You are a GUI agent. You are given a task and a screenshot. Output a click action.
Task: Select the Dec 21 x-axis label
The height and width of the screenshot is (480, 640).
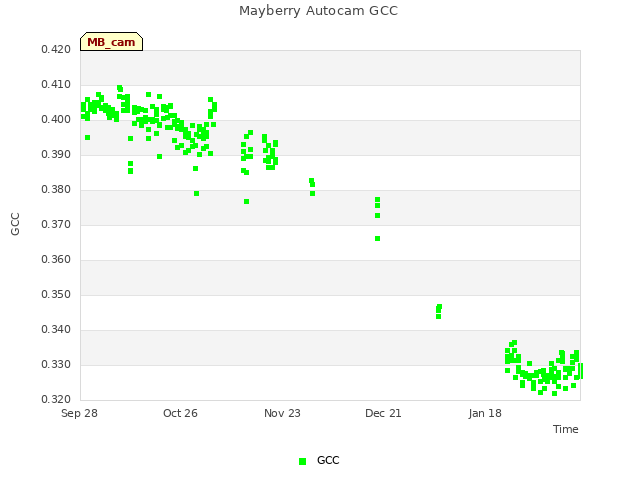tap(383, 413)
